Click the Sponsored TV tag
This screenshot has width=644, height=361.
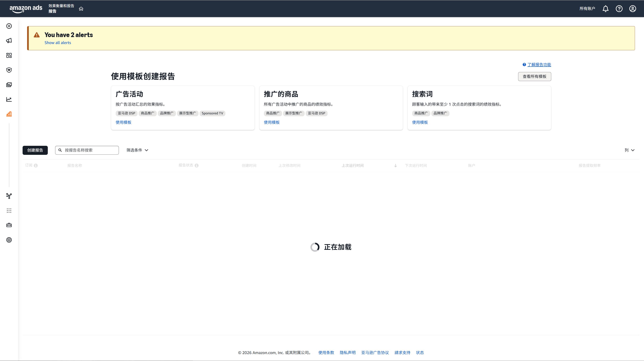click(x=212, y=113)
